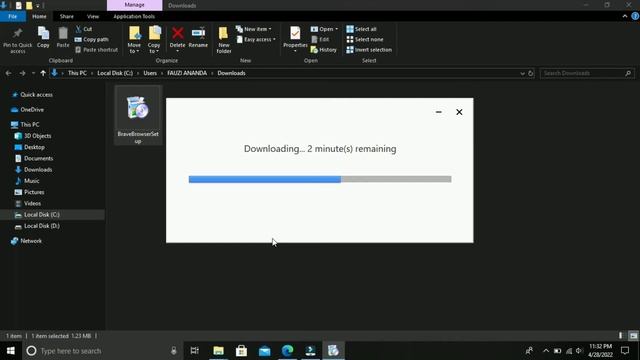Click Select all in ribbon
Image resolution: width=640 pixels, height=360 pixels.
361,29
